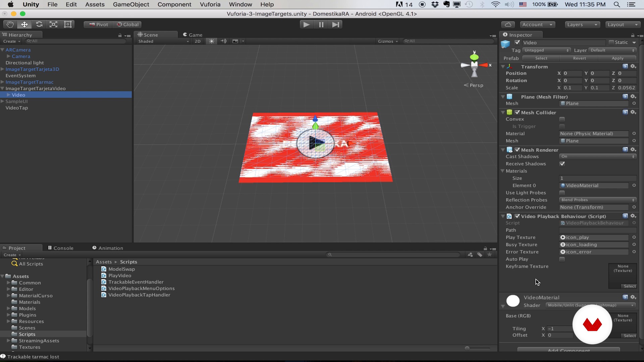Switch to the Console tab
Screen dimensions: 644x362
(60, 248)
